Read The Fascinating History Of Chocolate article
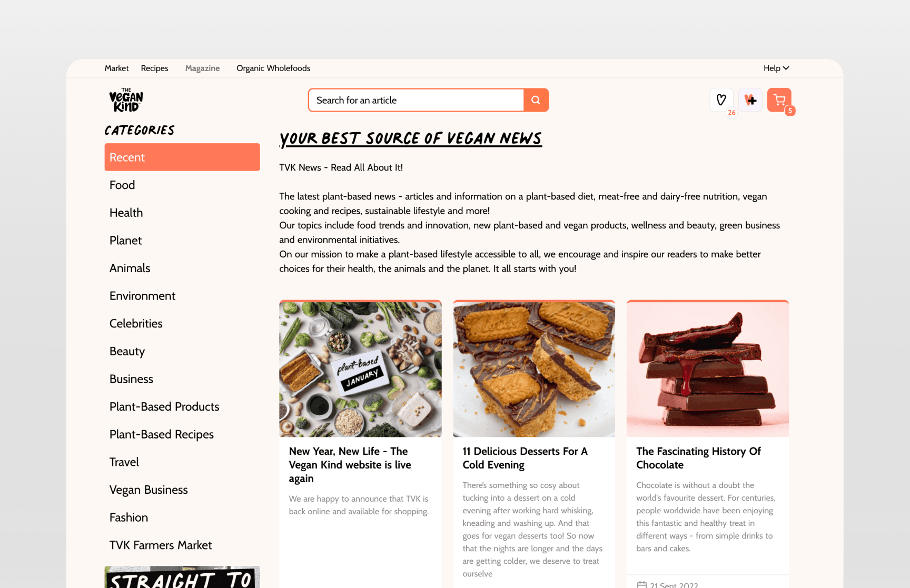The width and height of the screenshot is (910, 588). click(698, 458)
